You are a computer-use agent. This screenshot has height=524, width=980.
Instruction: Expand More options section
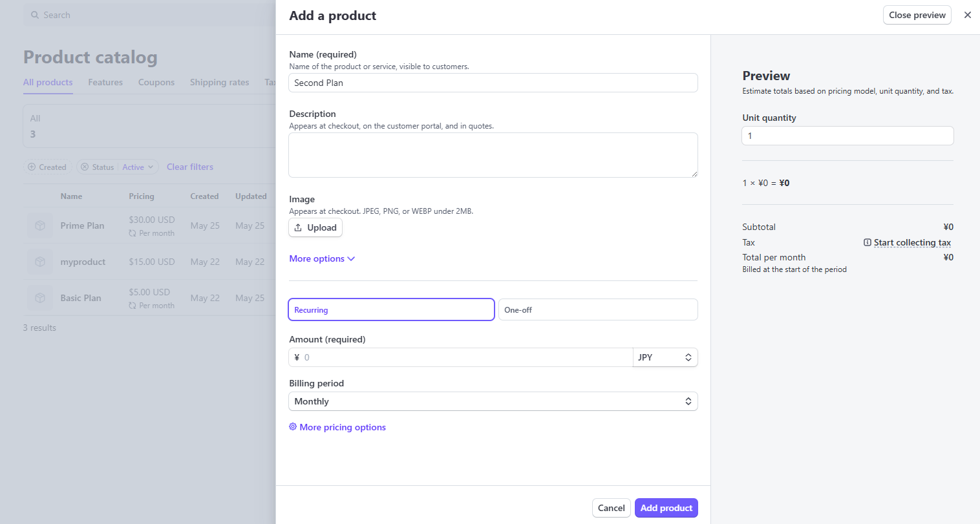322,258
